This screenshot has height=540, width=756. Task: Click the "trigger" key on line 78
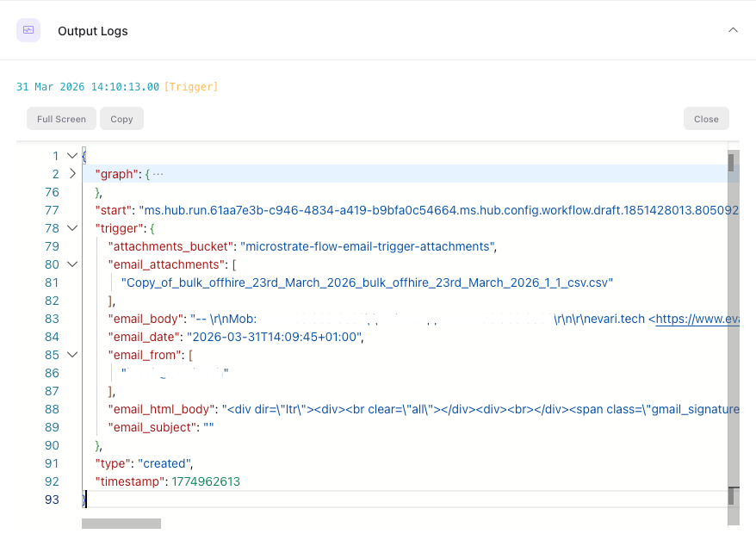click(119, 228)
